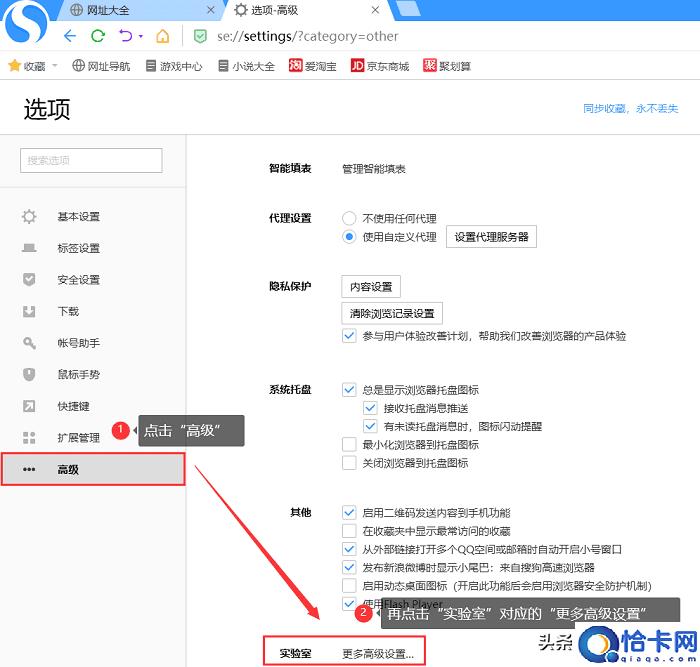Open the 游戏中心 bookmark
This screenshot has width=700, height=667.
[174, 66]
